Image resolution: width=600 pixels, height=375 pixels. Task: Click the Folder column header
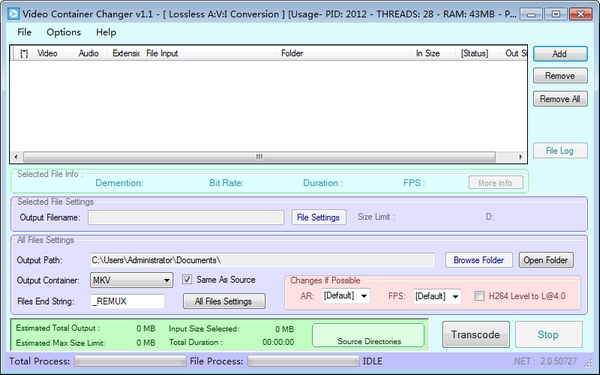tap(344, 53)
